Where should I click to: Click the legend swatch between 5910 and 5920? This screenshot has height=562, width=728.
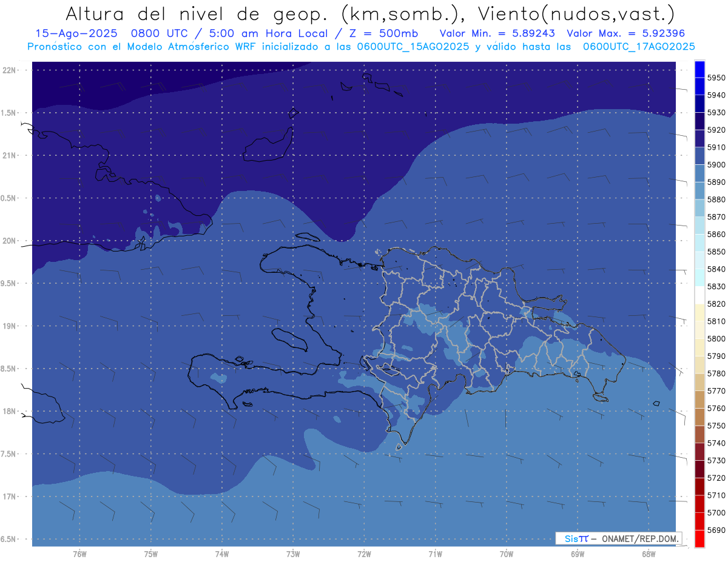click(699, 139)
